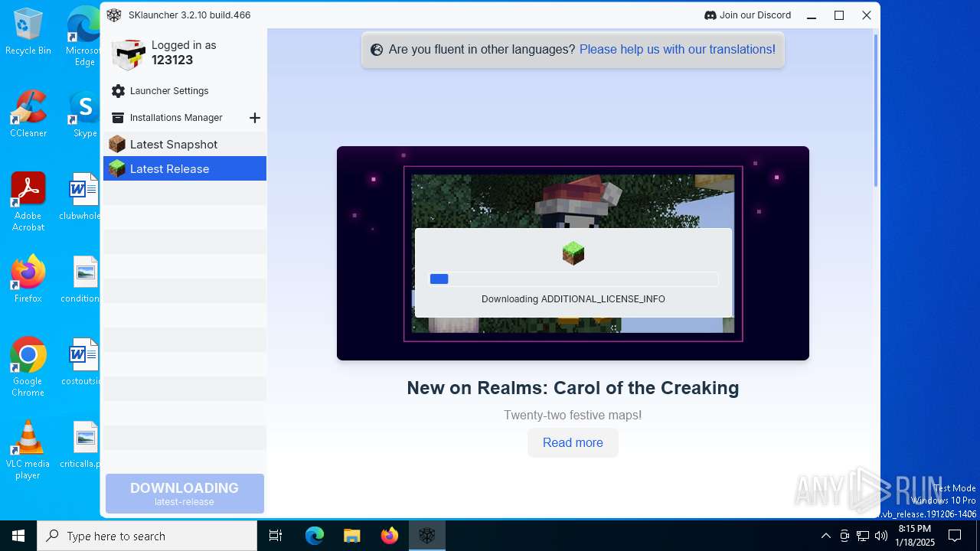This screenshot has height=551, width=980.
Task: Maximize the SKlauncher window
Action: pyautogui.click(x=839, y=15)
